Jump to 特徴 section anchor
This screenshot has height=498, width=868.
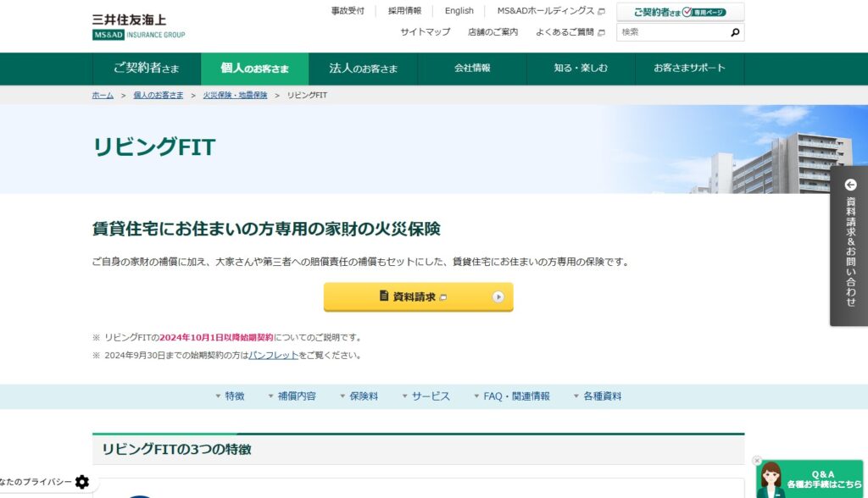click(x=229, y=396)
